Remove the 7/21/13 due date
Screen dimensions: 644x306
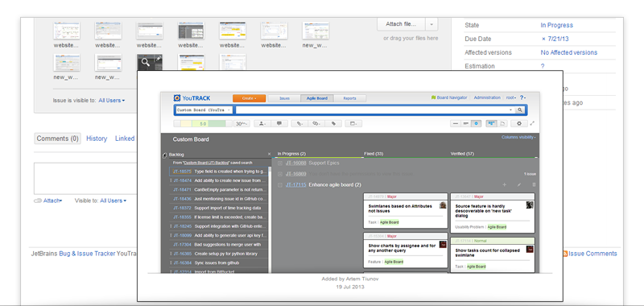pyautogui.click(x=544, y=39)
